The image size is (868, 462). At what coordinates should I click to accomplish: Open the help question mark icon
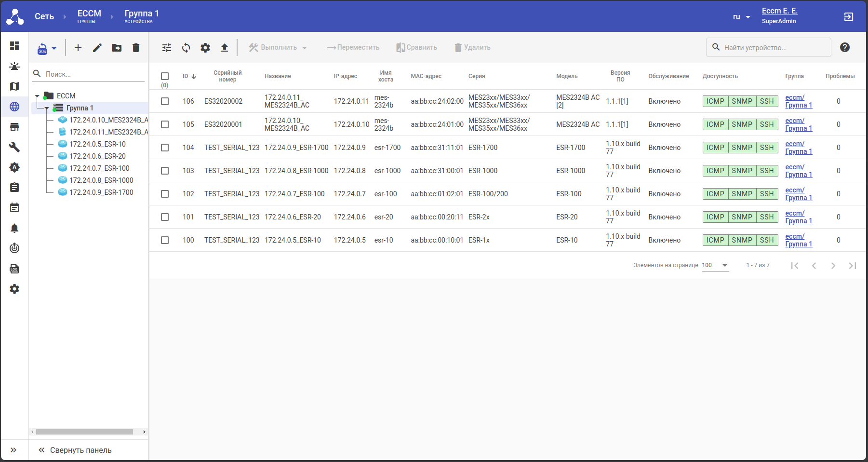tap(845, 47)
